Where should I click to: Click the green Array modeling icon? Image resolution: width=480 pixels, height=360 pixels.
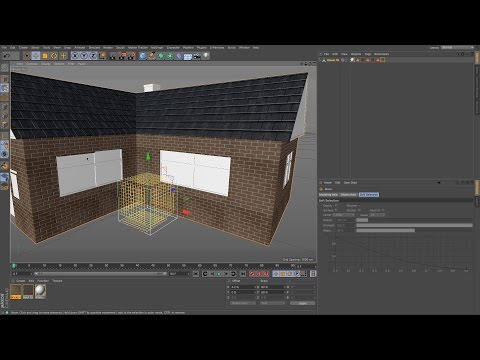170,56
